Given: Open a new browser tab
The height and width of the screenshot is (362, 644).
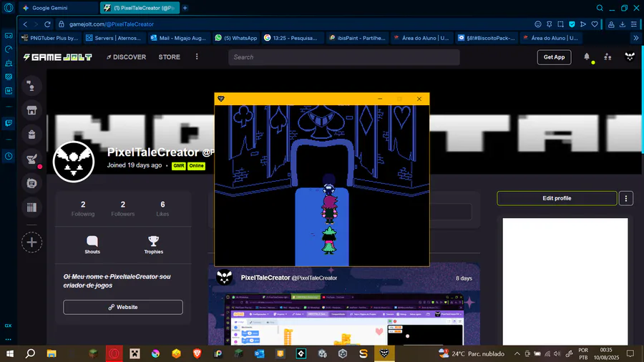Looking at the screenshot, I should click(185, 8).
